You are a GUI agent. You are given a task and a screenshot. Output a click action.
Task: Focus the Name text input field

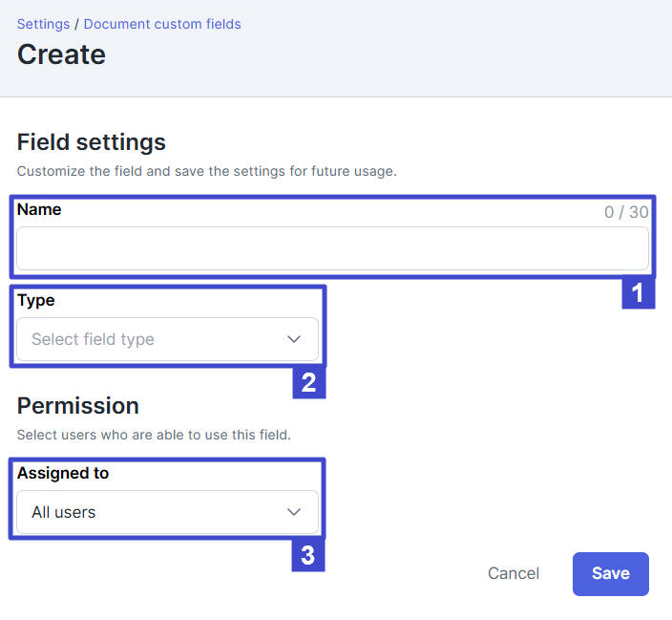[x=332, y=248]
